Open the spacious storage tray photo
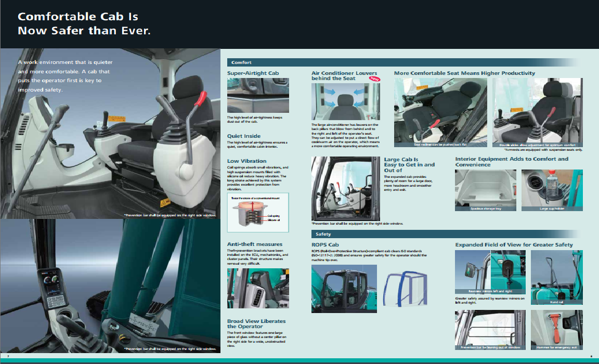The width and height of the screenshot is (599, 364). coord(486,190)
